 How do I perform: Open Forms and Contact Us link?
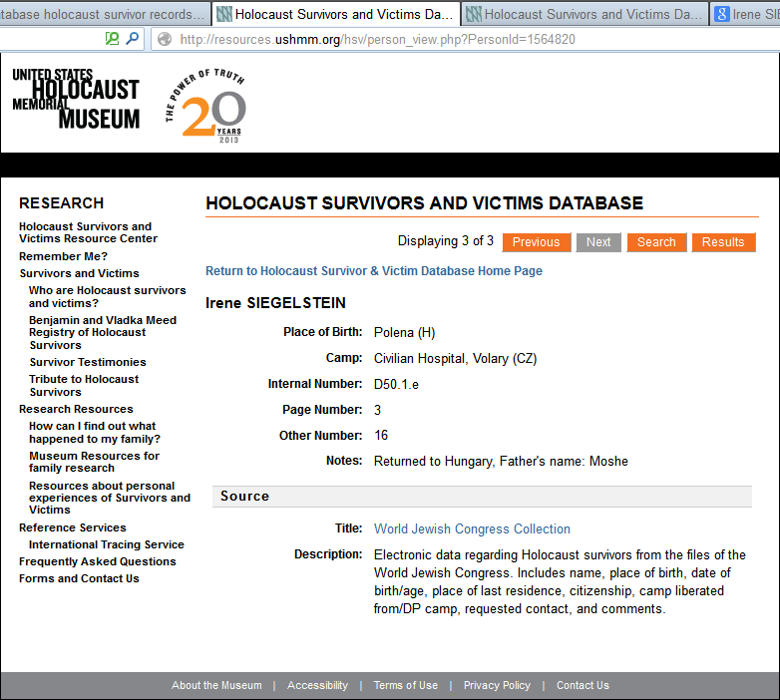pos(79,578)
